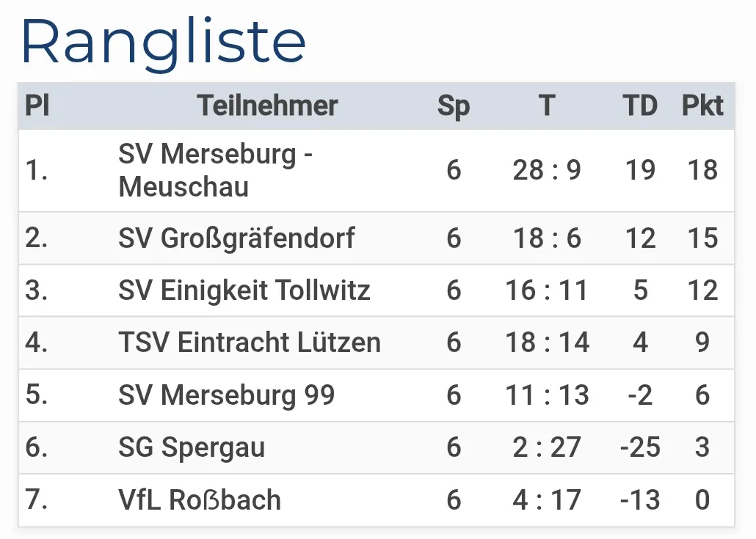Viewport: 756px width, 539px height.
Task: Open SG Spergau team entry
Action: coord(192,447)
